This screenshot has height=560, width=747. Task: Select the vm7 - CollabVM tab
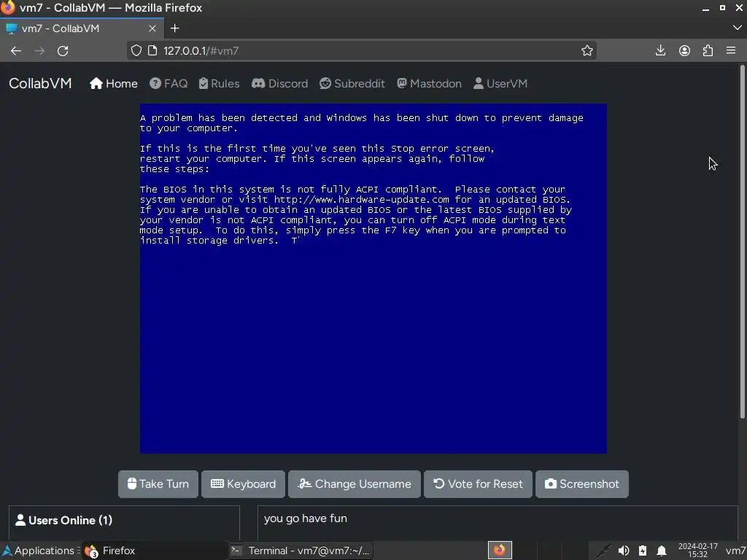(x=82, y=28)
